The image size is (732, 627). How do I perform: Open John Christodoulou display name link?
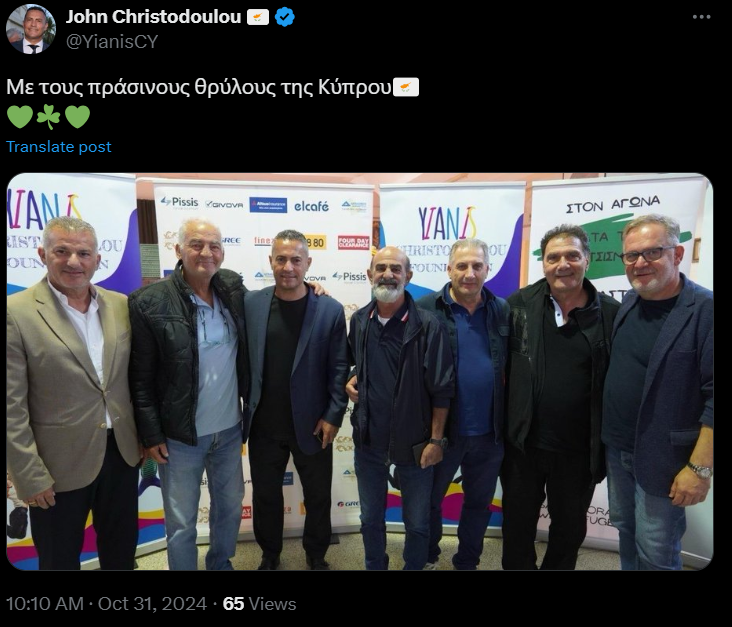(153, 17)
